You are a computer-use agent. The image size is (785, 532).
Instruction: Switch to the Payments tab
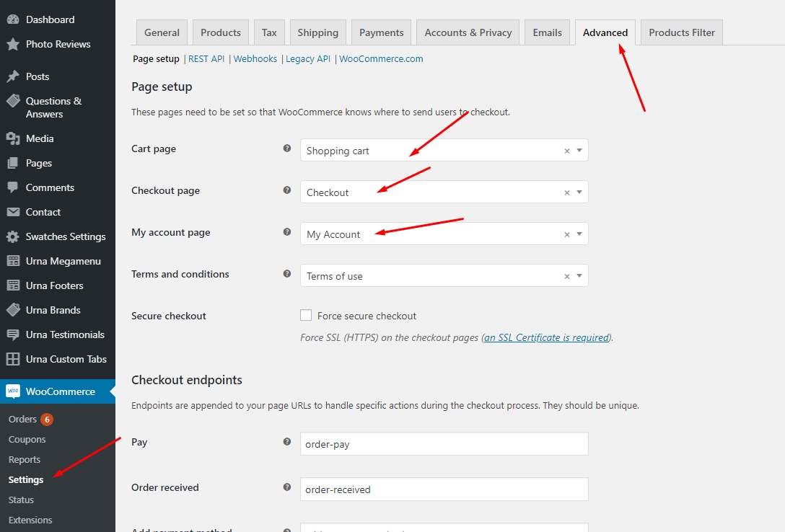(x=381, y=32)
